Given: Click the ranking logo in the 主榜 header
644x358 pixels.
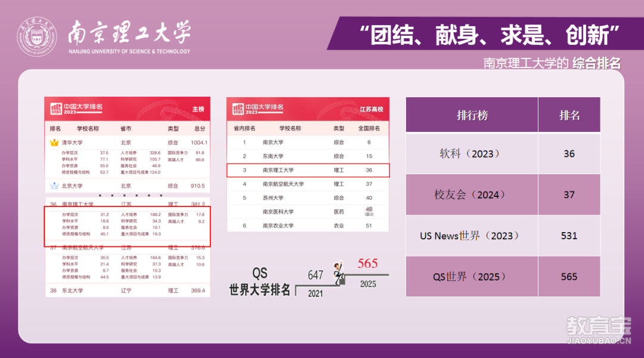Looking at the screenshot, I should [x=56, y=109].
